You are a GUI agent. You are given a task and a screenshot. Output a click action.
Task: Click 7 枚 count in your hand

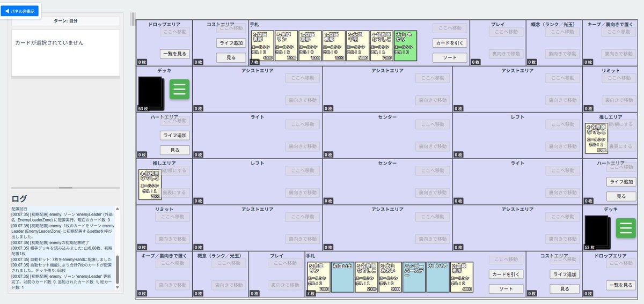[x=311, y=294]
